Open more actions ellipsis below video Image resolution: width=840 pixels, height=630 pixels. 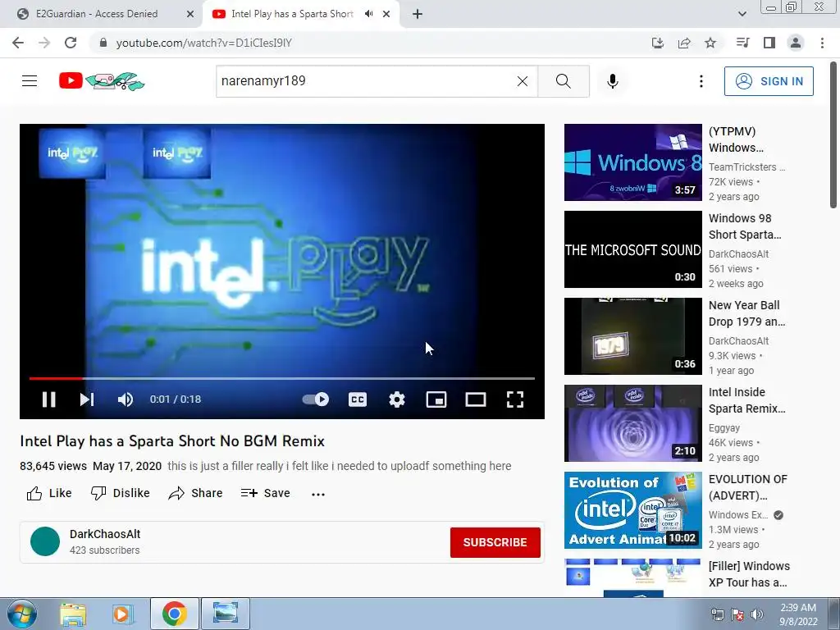[x=318, y=494]
